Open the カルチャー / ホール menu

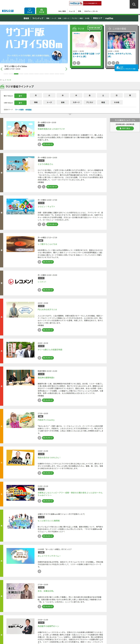coord(91,11)
